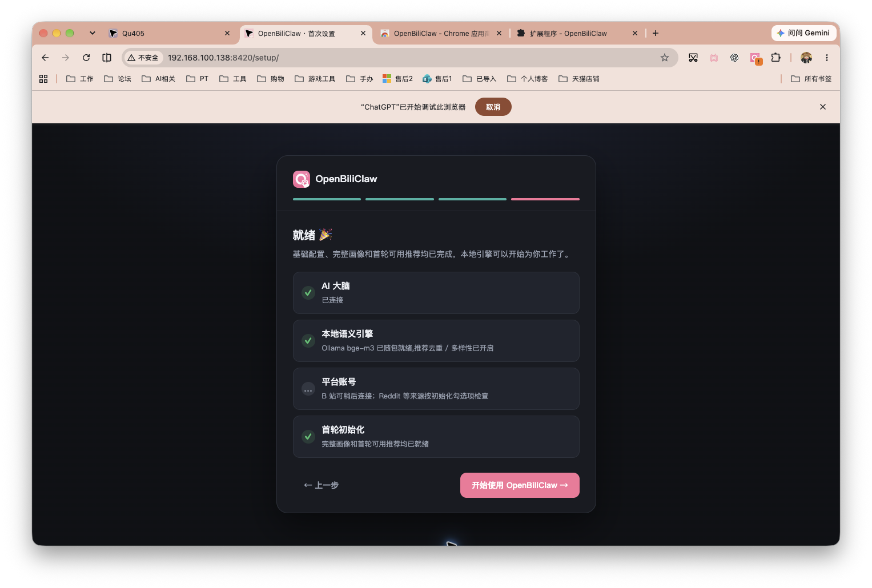The width and height of the screenshot is (872, 588).
Task: Expand the 所有书签 folder
Action: coord(811,79)
